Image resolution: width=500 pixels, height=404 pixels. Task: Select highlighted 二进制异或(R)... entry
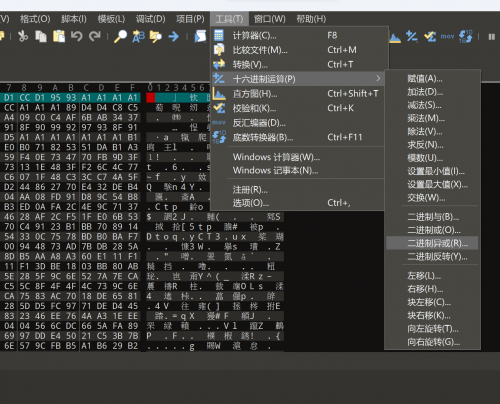point(432,243)
